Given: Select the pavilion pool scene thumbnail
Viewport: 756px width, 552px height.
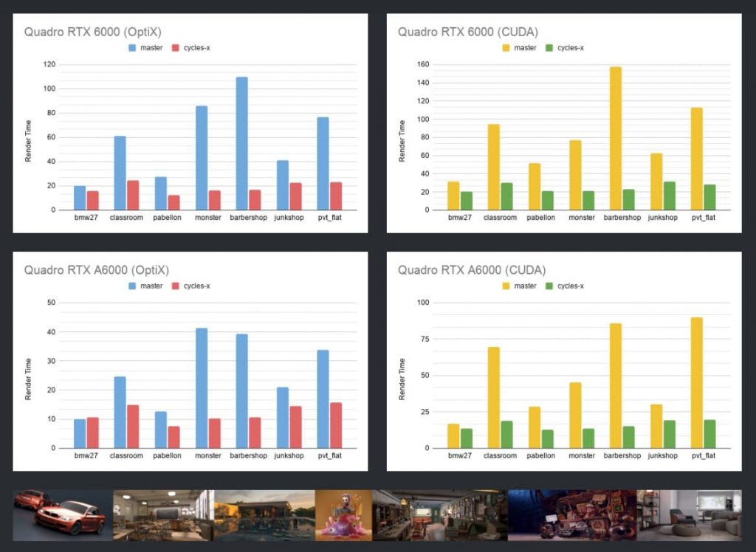Looking at the screenshot, I should point(264,514).
